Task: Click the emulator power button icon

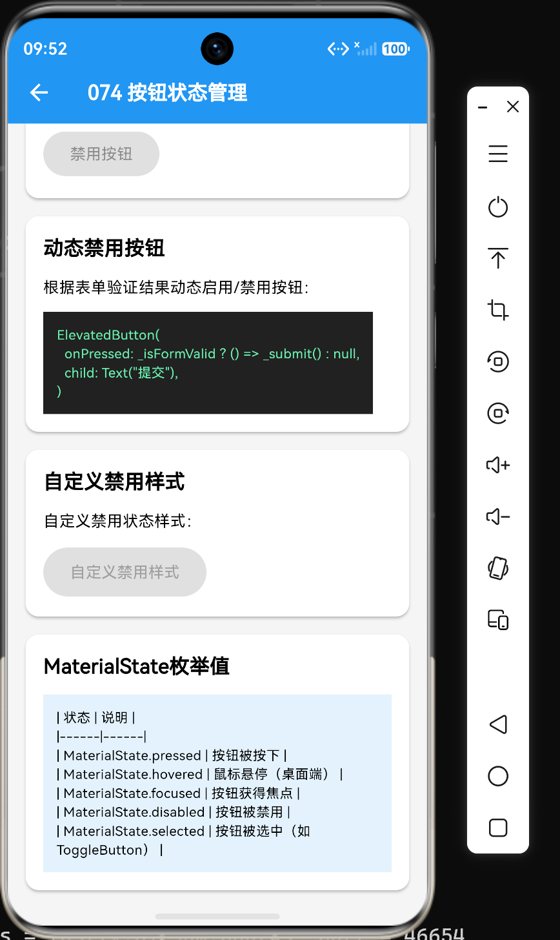Action: [498, 207]
